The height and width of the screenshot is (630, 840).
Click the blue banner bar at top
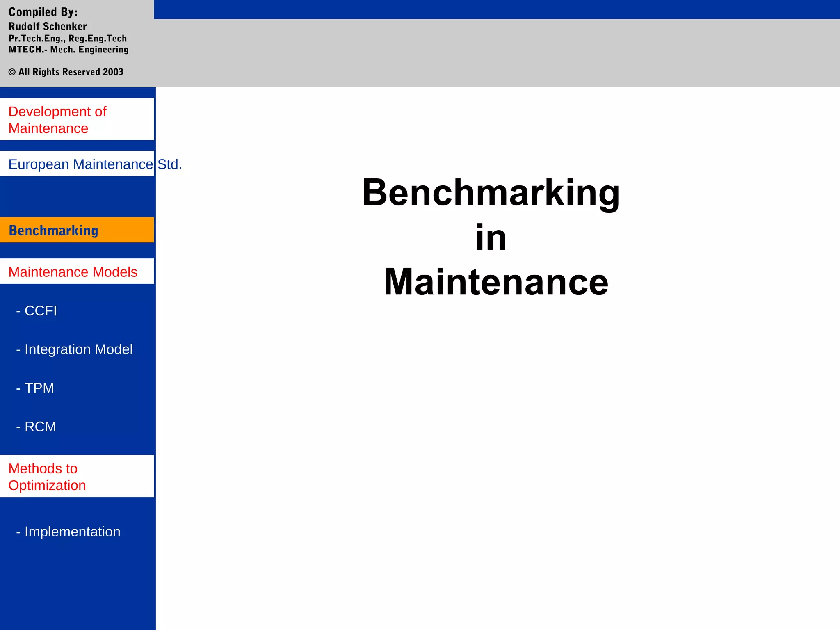pyautogui.click(x=496, y=9)
